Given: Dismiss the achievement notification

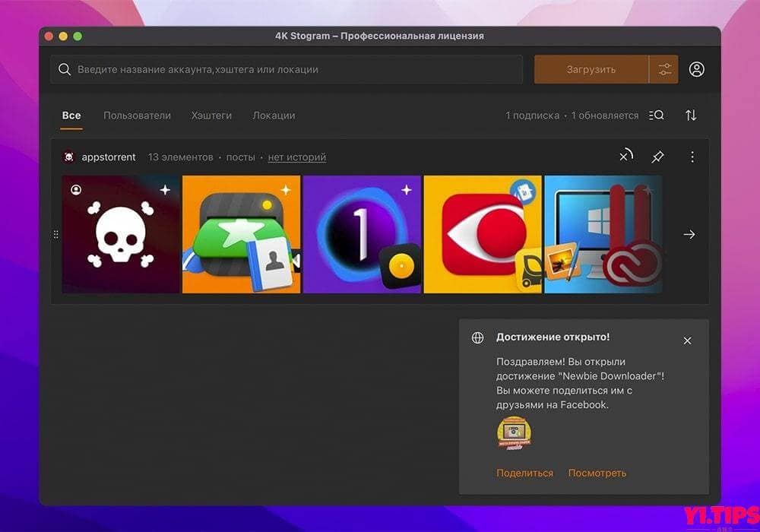Looking at the screenshot, I should pos(687,340).
